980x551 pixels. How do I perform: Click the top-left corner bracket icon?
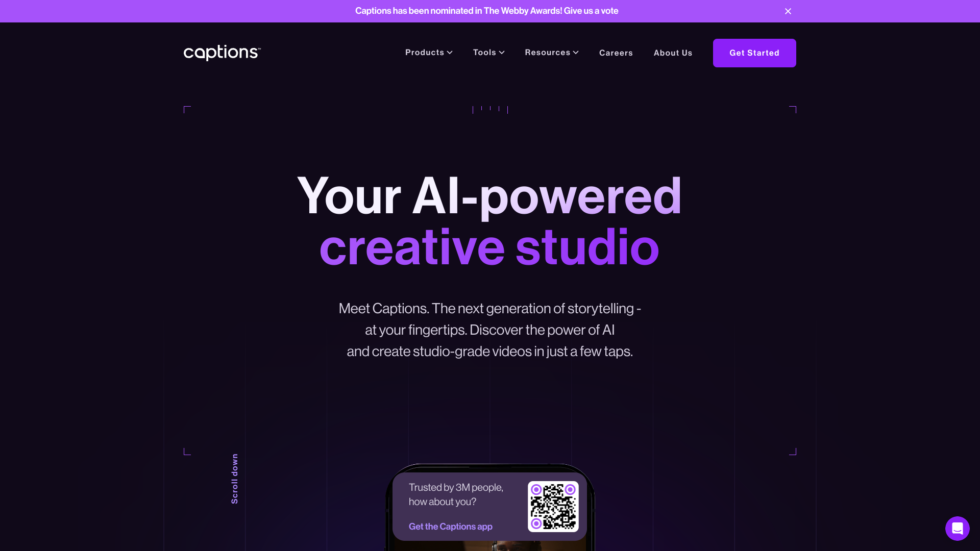[187, 109]
